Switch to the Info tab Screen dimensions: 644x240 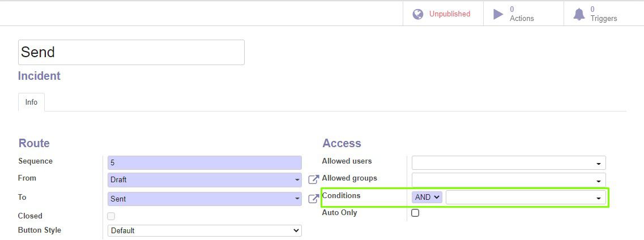[31, 102]
